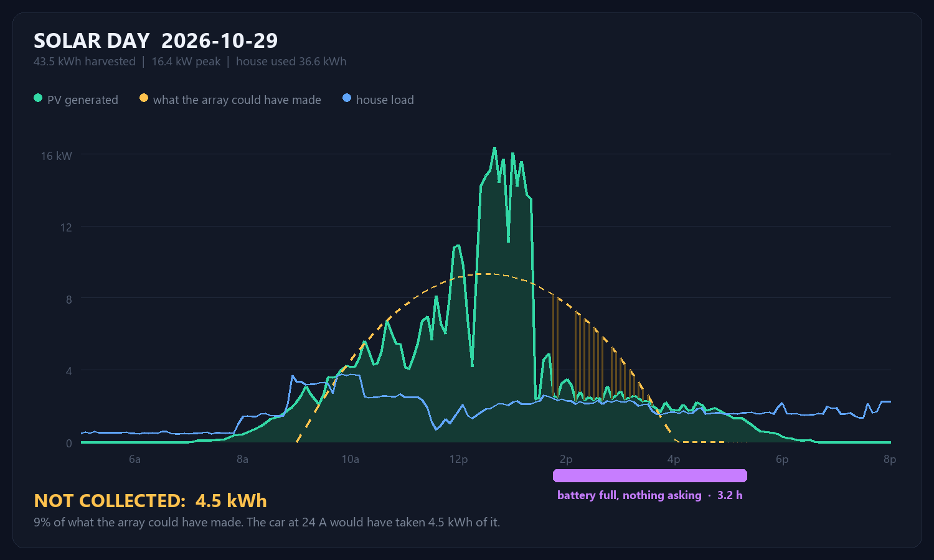The width and height of the screenshot is (934, 560).
Task: Click the orange legend dot for array potential
Action: [144, 98]
